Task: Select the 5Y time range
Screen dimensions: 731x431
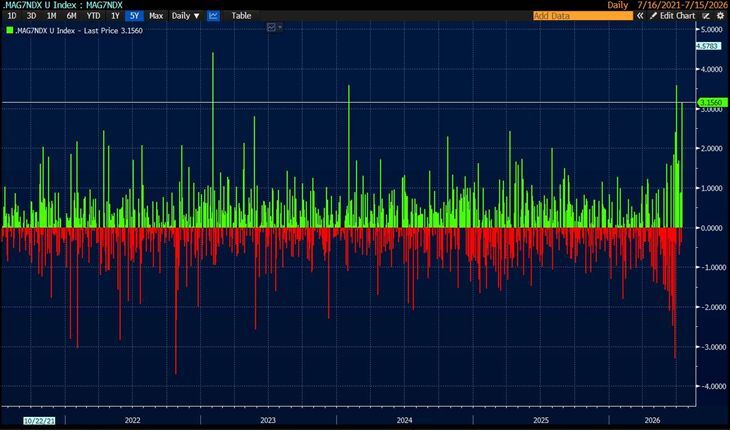Action: [x=134, y=16]
